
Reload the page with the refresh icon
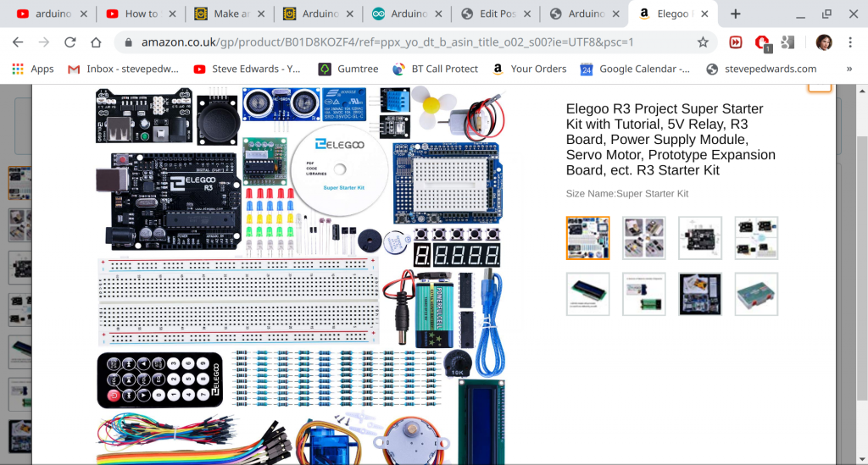tap(70, 42)
